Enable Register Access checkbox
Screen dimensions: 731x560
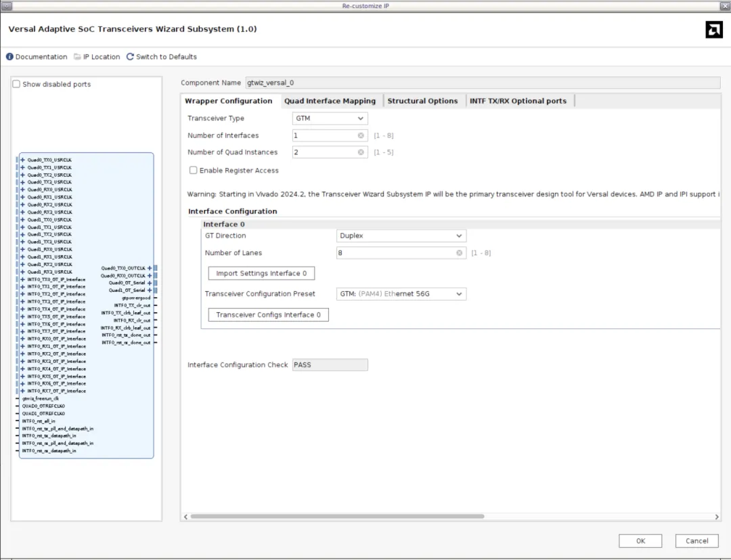tap(193, 170)
